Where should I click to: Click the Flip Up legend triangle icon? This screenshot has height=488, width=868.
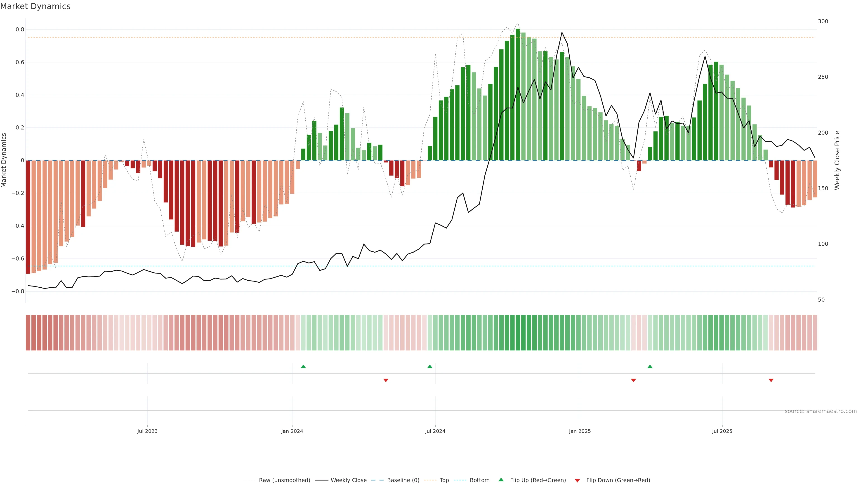501,480
